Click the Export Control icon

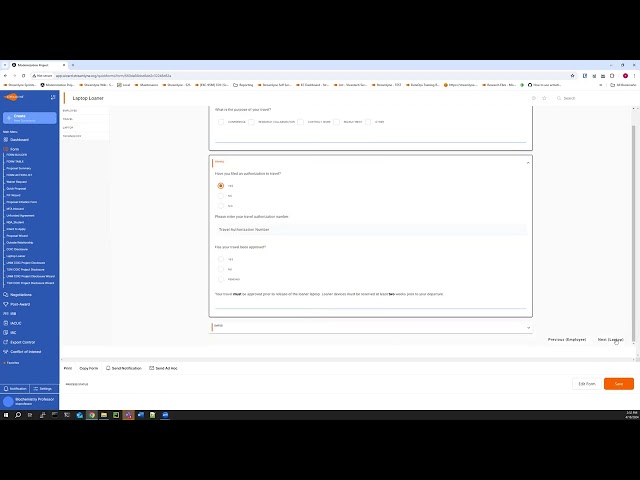coord(6,342)
